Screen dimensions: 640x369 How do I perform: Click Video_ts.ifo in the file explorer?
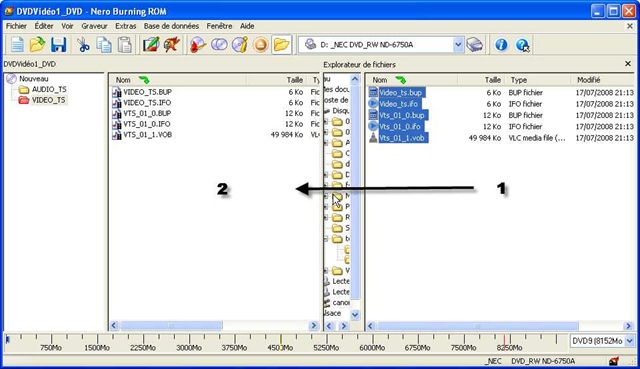coord(399,104)
